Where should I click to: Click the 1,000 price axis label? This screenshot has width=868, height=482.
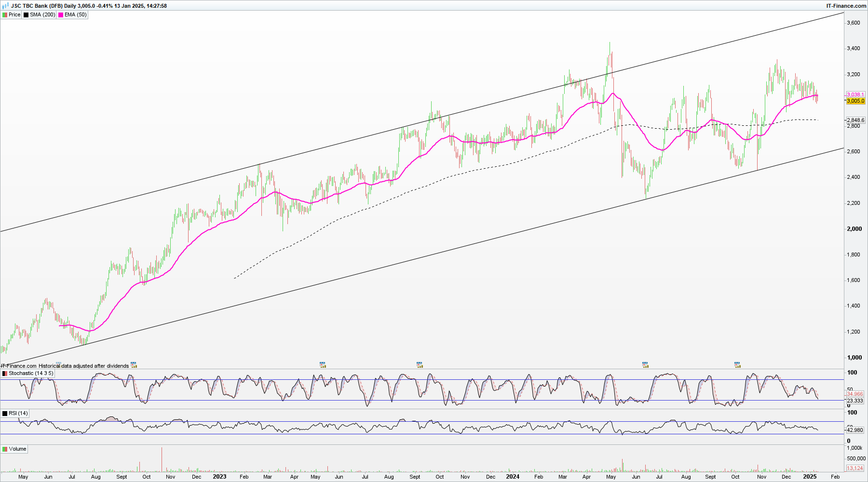[854, 358]
